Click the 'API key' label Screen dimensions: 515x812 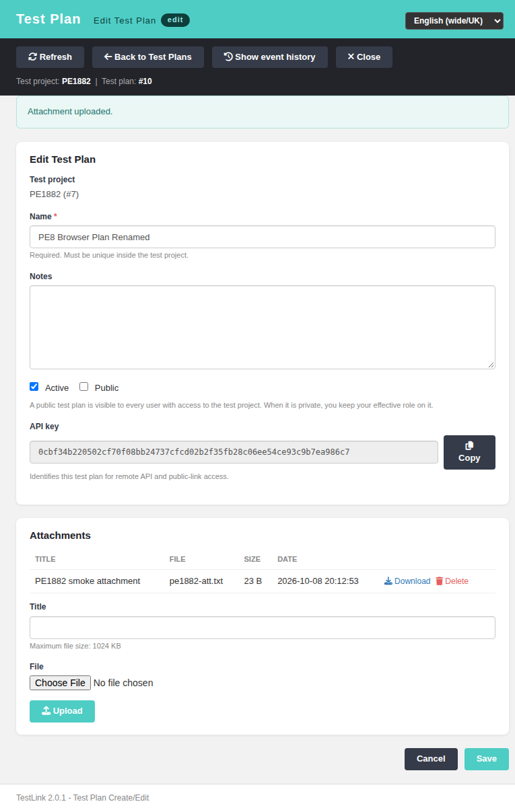tap(44, 427)
